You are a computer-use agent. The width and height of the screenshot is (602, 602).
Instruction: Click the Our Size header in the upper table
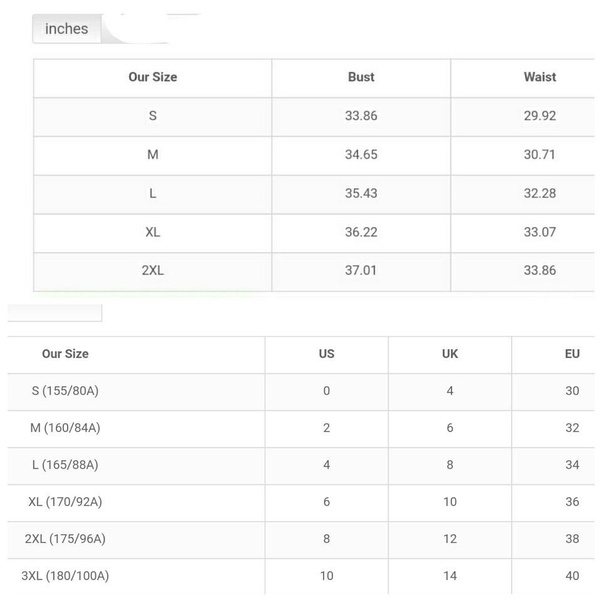[x=152, y=77]
